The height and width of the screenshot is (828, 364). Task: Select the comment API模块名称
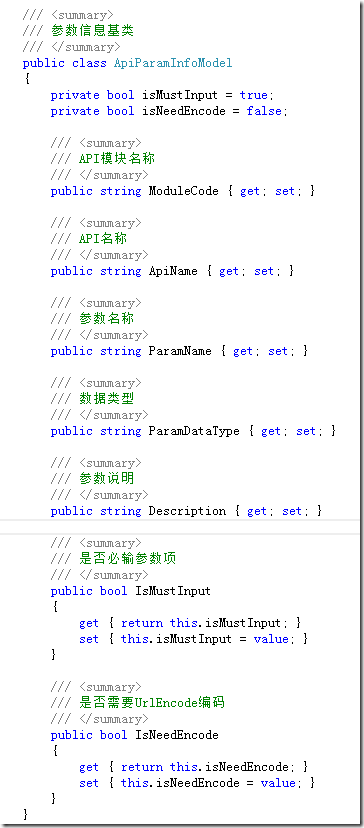pos(117,159)
